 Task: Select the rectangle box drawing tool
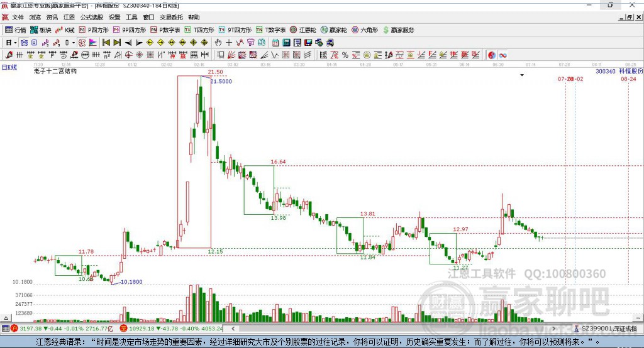[x=221, y=55]
